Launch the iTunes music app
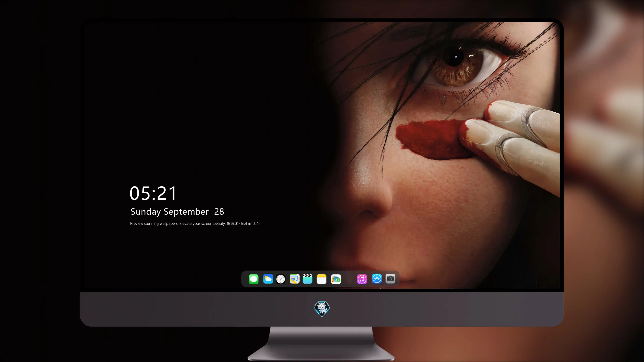Viewport: 644px width, 362px height. pyautogui.click(x=362, y=279)
